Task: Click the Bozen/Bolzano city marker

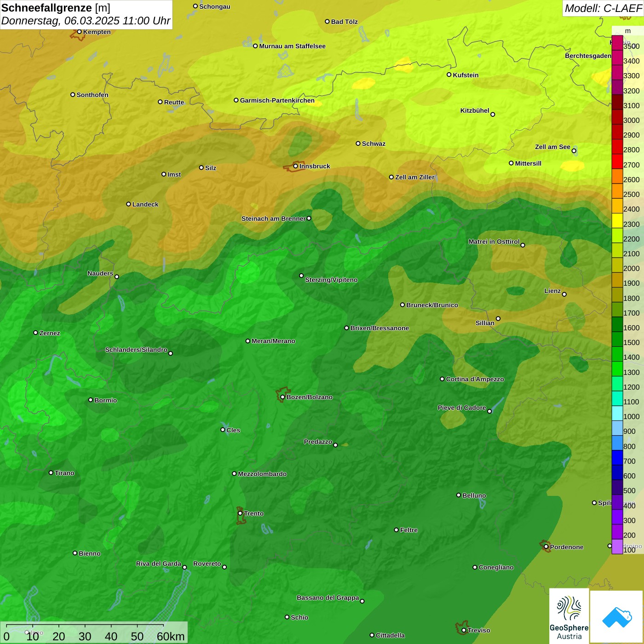Action: coord(283,397)
